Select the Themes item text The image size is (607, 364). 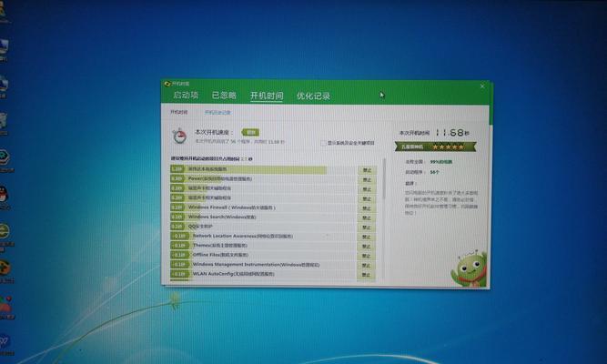[x=220, y=246]
